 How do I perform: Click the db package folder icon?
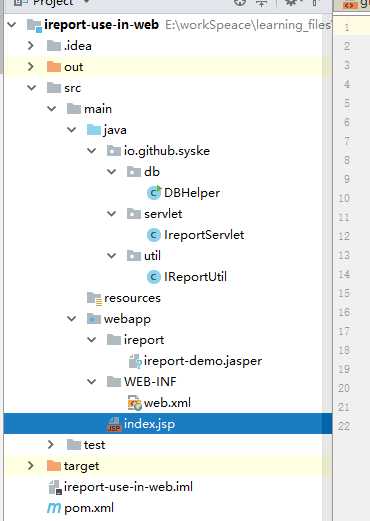point(134,172)
